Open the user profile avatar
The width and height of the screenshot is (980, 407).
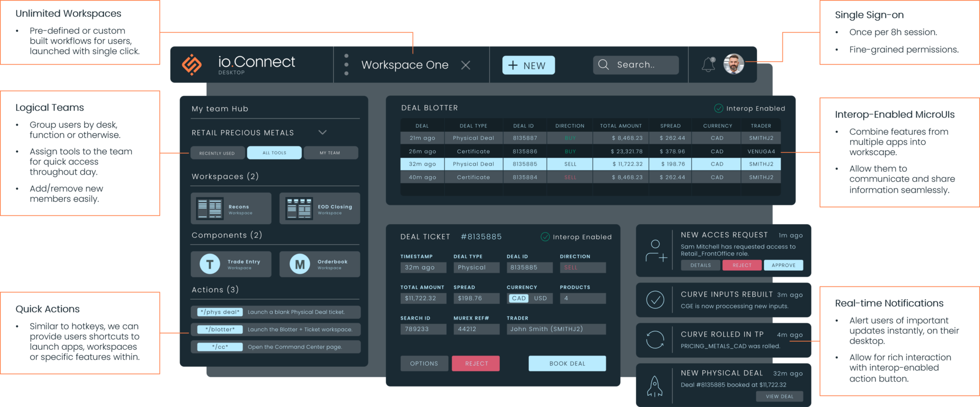click(733, 64)
